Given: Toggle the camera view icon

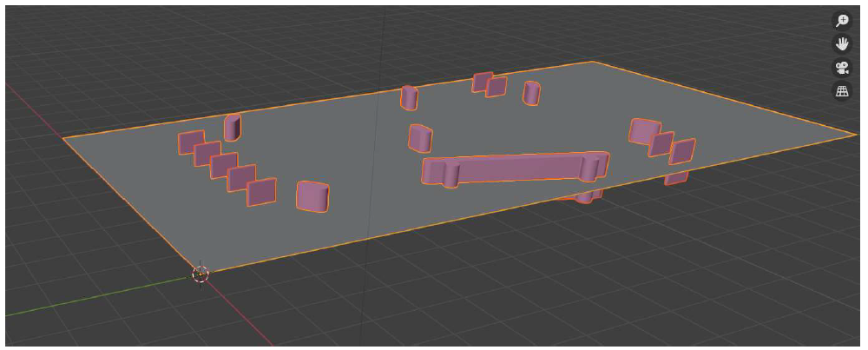Looking at the screenshot, I should 842,68.
